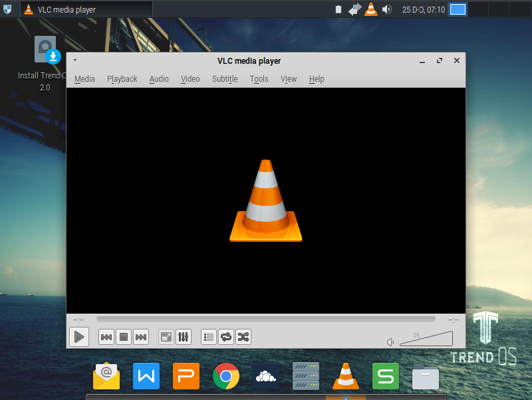
Task: Expand the Tools menu
Action: tap(259, 78)
